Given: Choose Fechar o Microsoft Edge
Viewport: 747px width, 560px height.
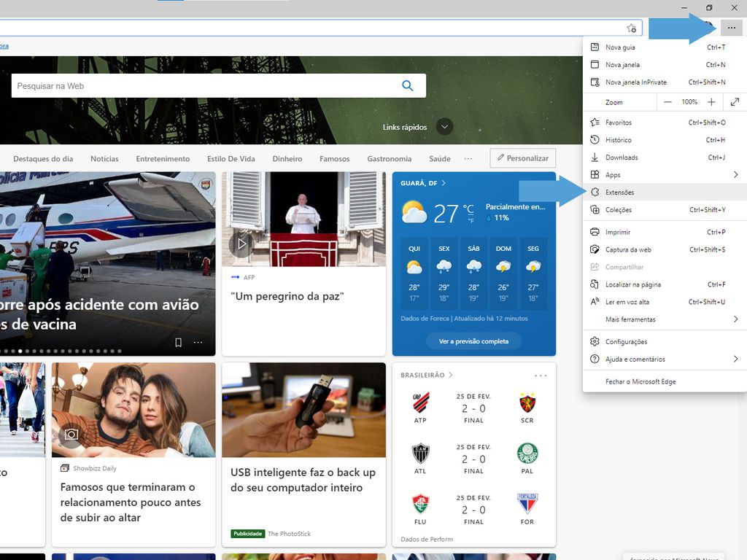Looking at the screenshot, I should pos(665,381).
